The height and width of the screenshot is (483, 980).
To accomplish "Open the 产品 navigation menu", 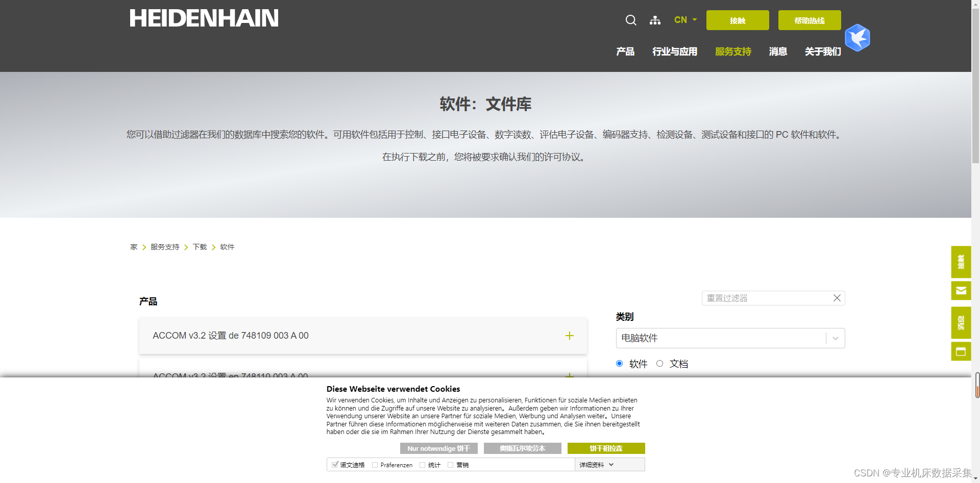I will pyautogui.click(x=625, y=52).
